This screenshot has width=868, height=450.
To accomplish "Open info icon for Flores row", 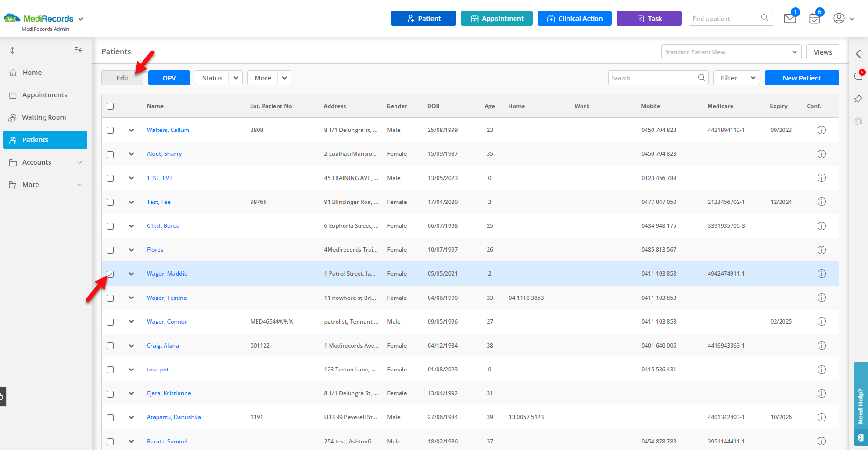I will [821, 250].
